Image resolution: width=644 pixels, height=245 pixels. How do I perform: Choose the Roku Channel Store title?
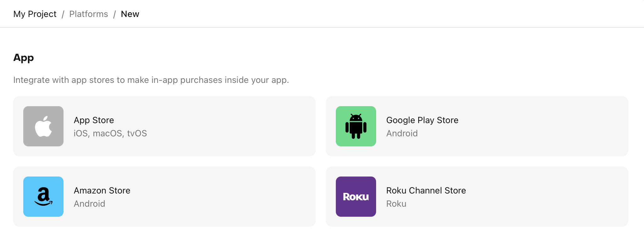tap(426, 191)
